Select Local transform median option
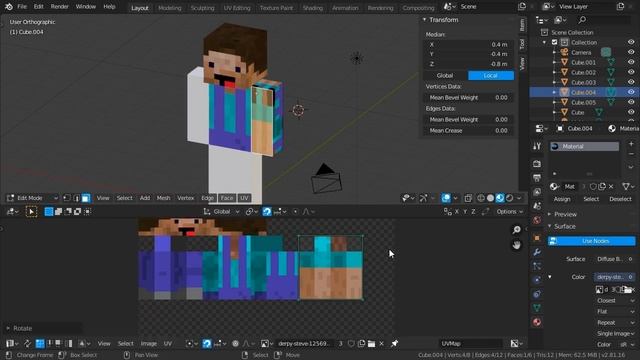The width and height of the screenshot is (640, 360). [x=491, y=76]
